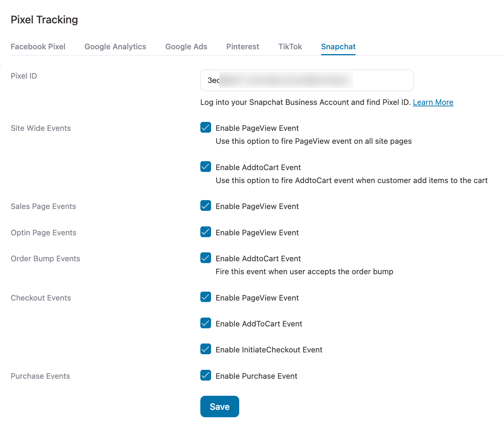Uncheck Enable Purchase Event checkbox

(206, 375)
